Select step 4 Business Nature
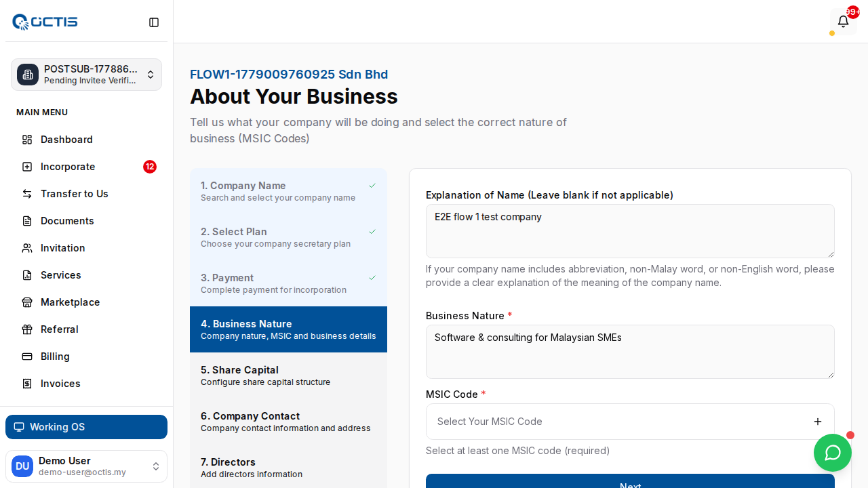The width and height of the screenshot is (868, 488). (288, 329)
